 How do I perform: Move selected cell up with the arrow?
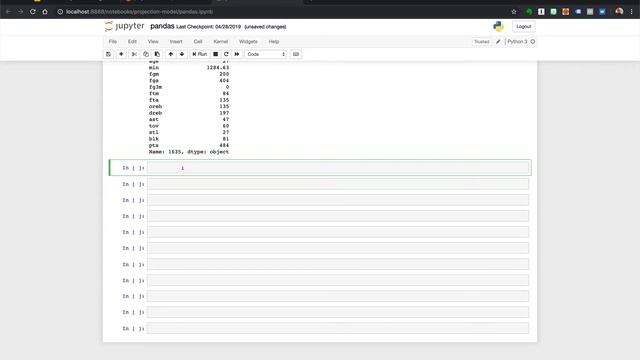[171, 54]
